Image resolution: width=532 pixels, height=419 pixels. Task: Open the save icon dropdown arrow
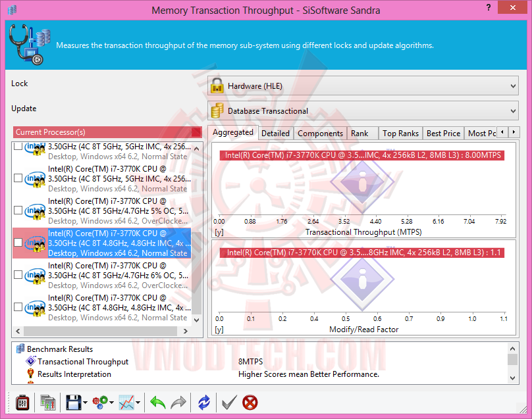click(x=85, y=403)
